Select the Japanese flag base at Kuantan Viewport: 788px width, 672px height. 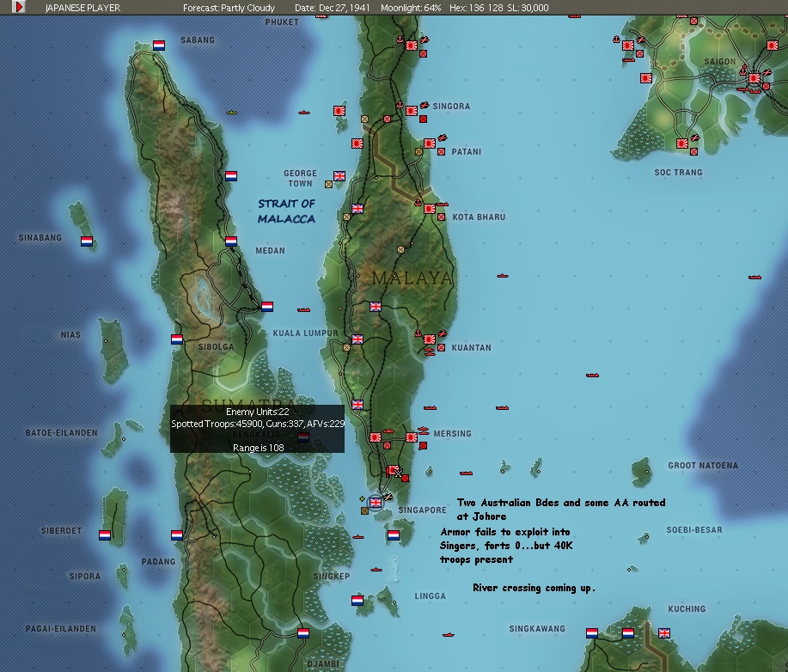pos(430,339)
